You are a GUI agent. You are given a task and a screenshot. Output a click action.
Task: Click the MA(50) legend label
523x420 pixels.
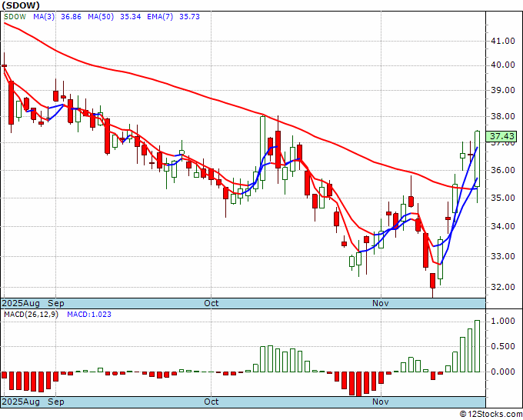coord(101,17)
